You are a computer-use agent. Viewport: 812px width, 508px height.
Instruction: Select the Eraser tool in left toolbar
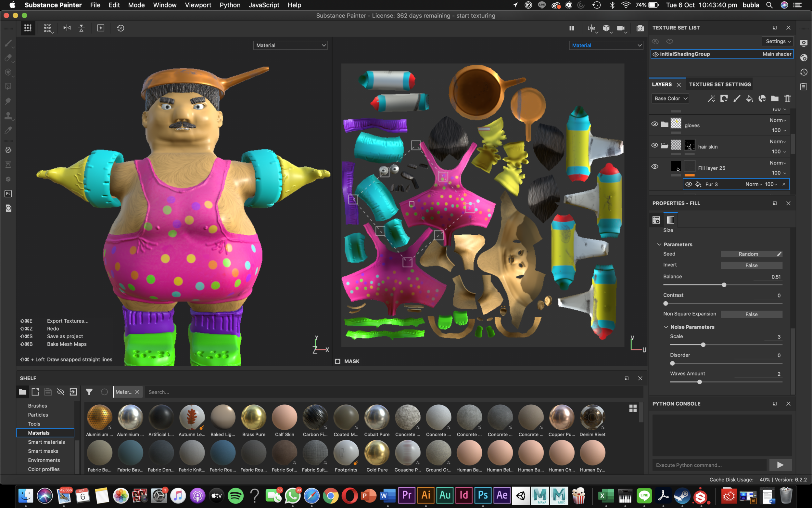coord(8,58)
